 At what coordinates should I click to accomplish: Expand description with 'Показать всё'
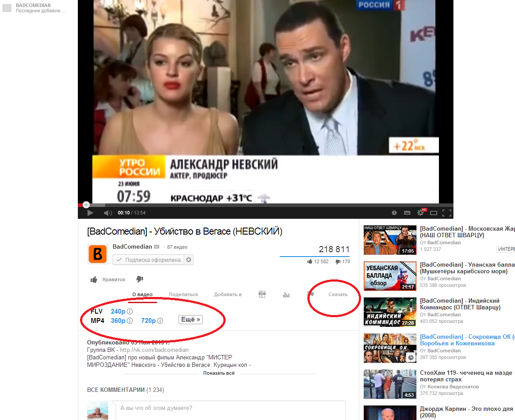(x=219, y=373)
